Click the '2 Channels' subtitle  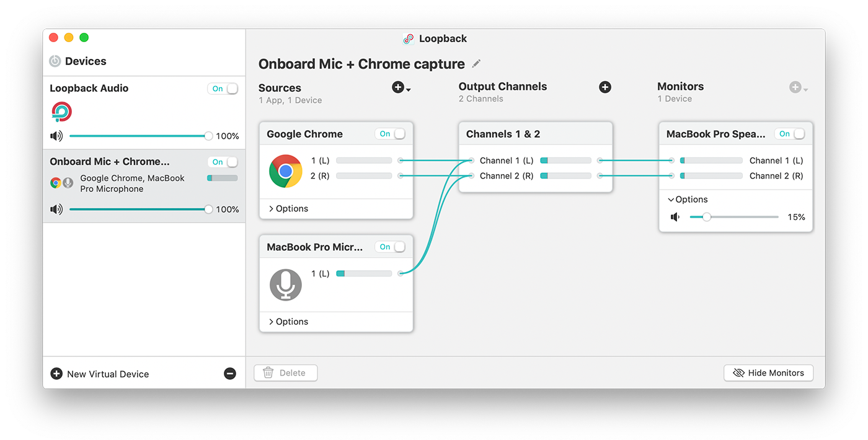point(481,99)
